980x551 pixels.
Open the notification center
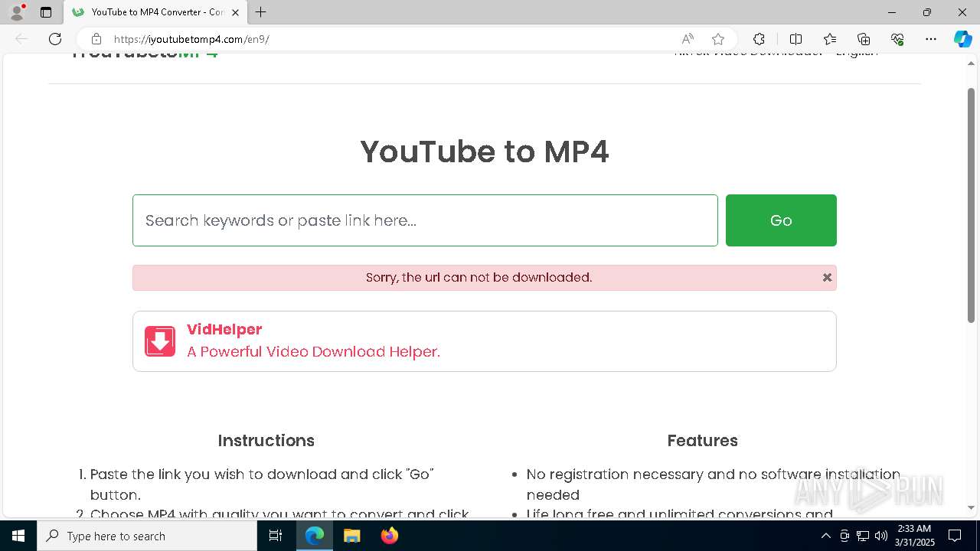point(955,536)
